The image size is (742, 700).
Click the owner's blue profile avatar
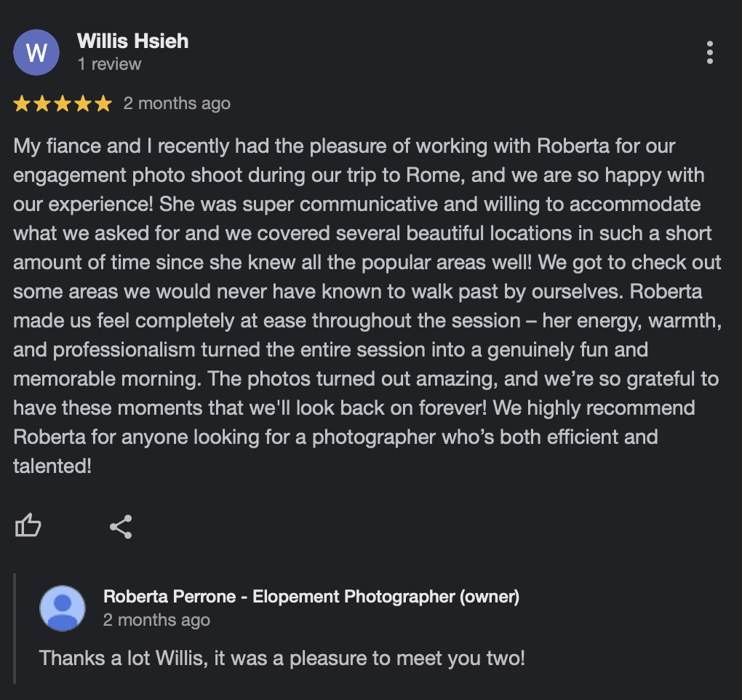[x=63, y=608]
